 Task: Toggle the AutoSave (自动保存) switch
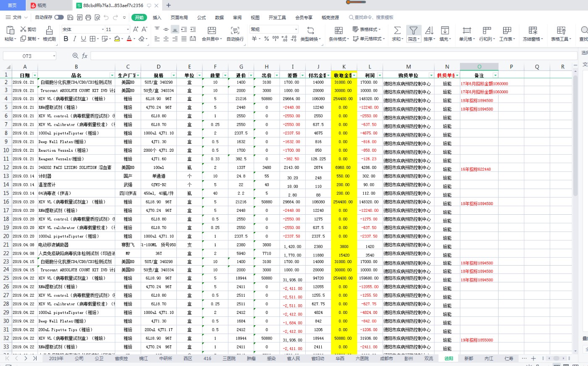pos(59,17)
